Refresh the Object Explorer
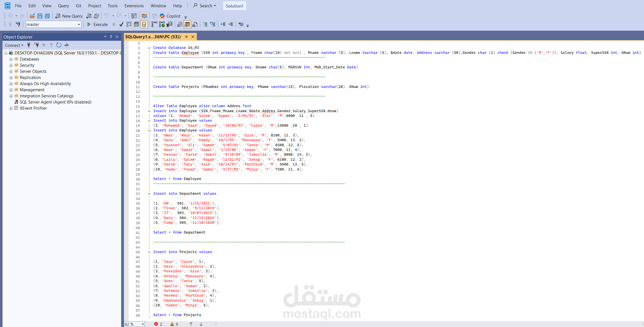The image size is (644, 327). [59, 45]
